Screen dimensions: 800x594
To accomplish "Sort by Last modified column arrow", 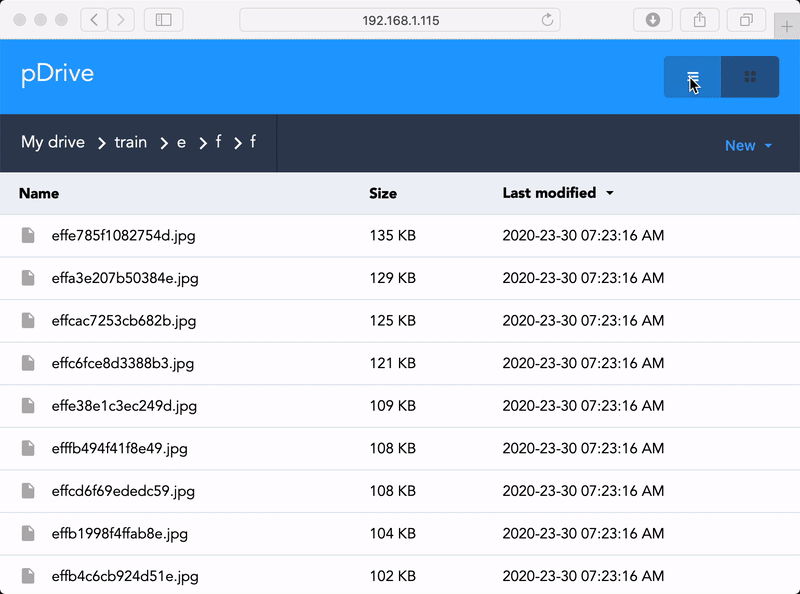I will (611, 193).
